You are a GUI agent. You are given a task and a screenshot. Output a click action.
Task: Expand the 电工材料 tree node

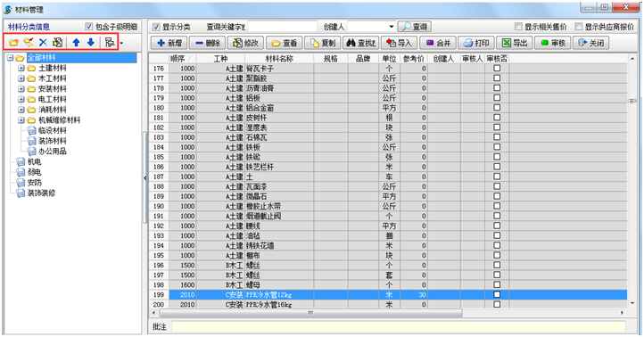pyautogui.click(x=21, y=99)
